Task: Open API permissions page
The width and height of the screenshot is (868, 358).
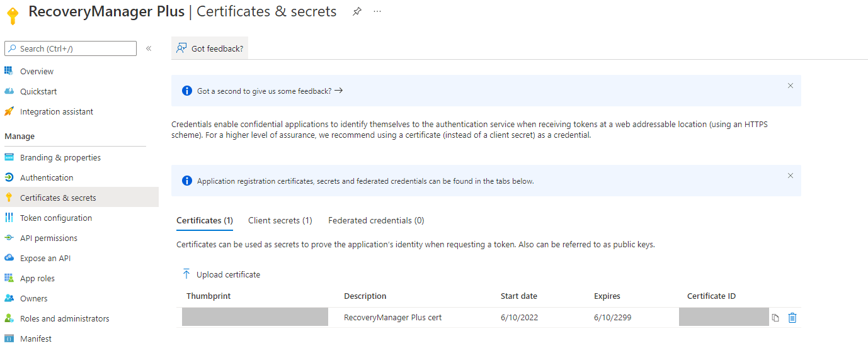Action: [x=49, y=238]
